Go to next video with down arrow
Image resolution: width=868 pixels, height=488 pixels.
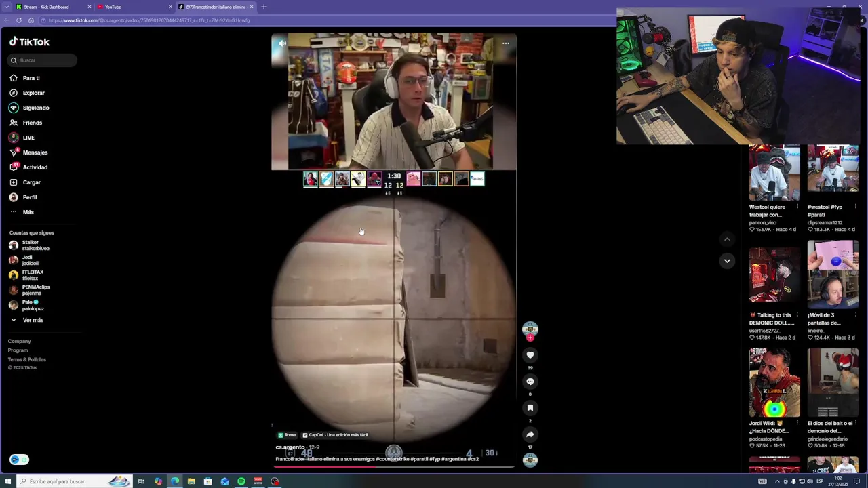727,261
